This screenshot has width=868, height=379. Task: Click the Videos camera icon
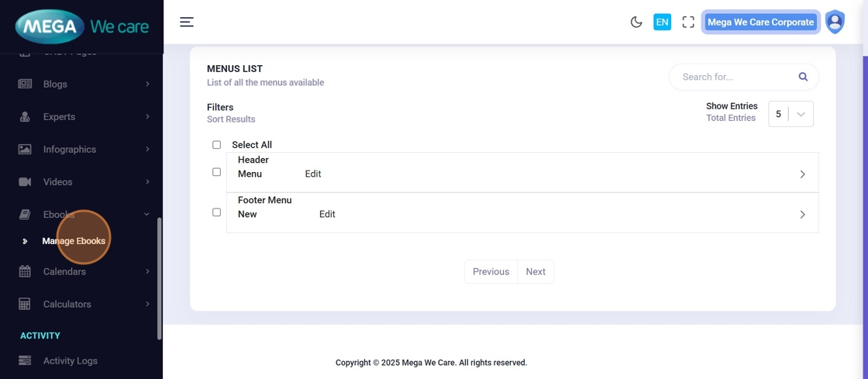(x=25, y=182)
